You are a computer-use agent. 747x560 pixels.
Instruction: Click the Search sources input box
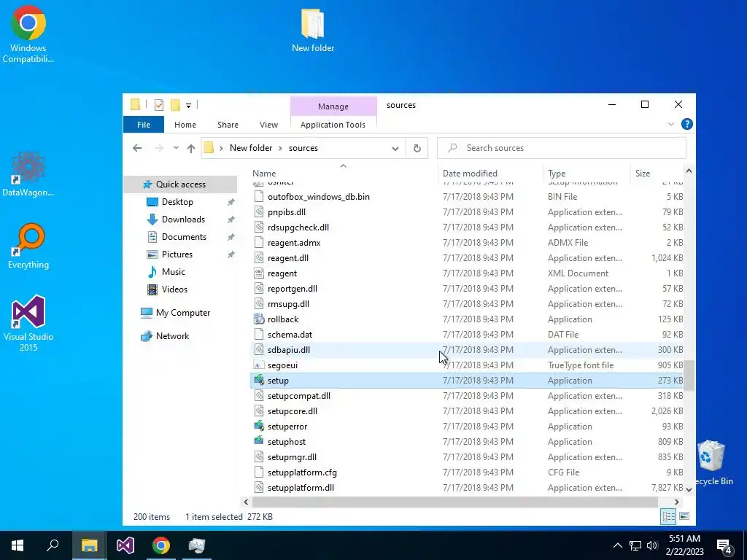click(x=561, y=148)
